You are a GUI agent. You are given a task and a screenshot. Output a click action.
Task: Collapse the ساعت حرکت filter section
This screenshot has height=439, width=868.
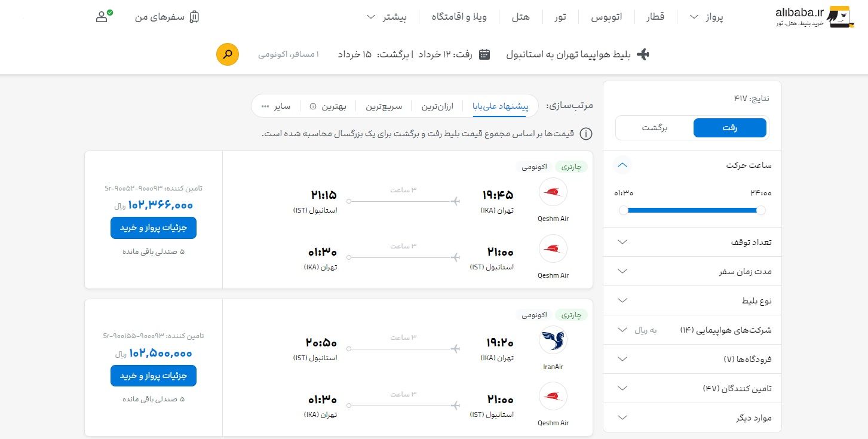622,165
